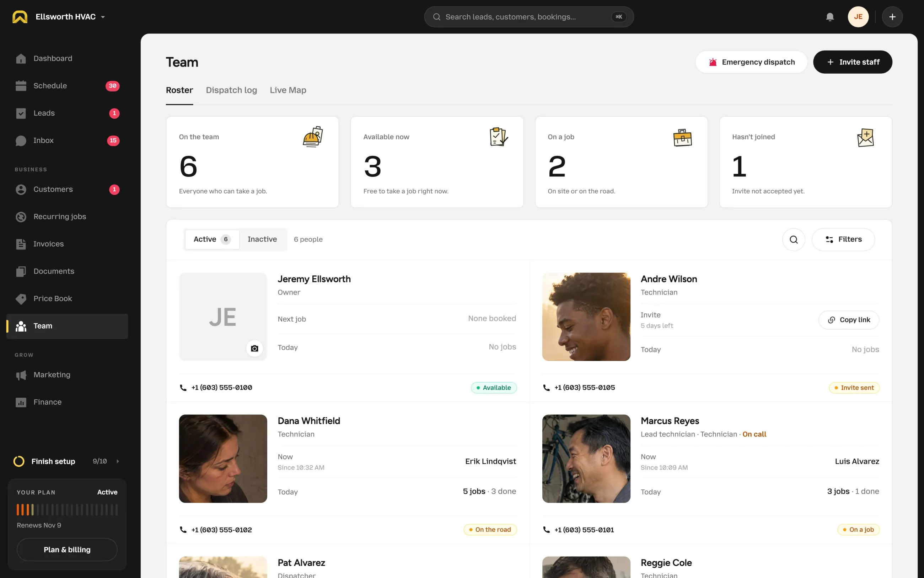Open Marcus Reyes's profile photo
Image resolution: width=924 pixels, height=578 pixels.
pos(586,459)
